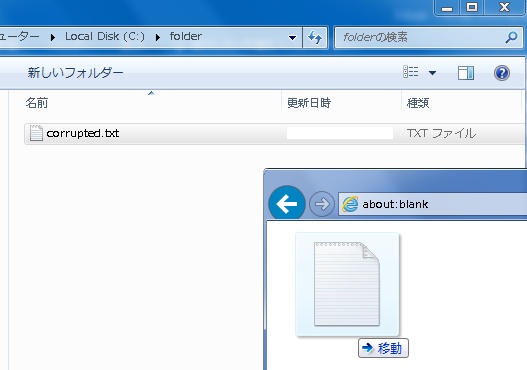Select the corrupted.txt file name
527x370 pixels.
point(83,133)
